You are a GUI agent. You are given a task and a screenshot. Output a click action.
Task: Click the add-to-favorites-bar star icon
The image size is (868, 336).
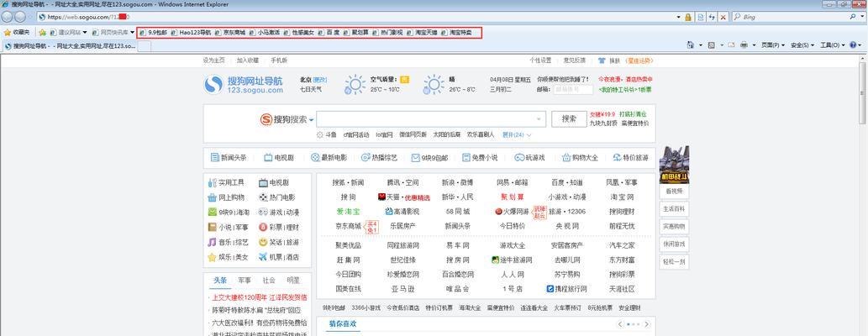(42, 33)
